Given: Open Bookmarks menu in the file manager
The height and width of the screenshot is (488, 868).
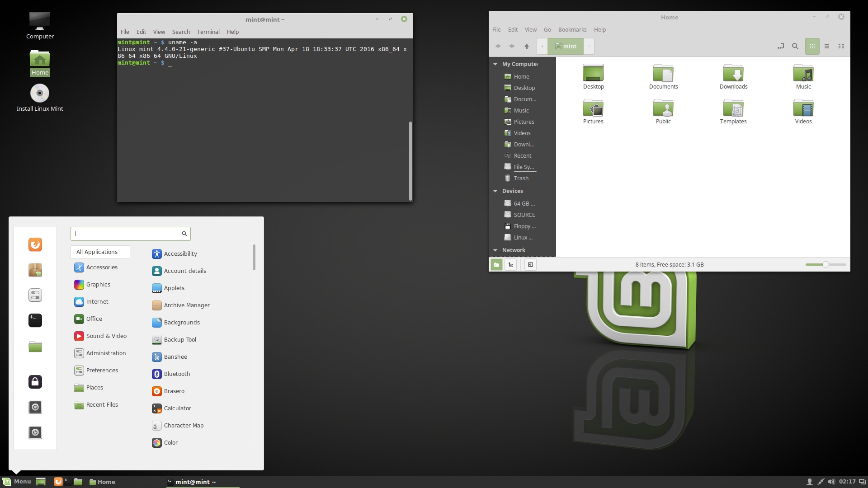Looking at the screenshot, I should coord(572,30).
